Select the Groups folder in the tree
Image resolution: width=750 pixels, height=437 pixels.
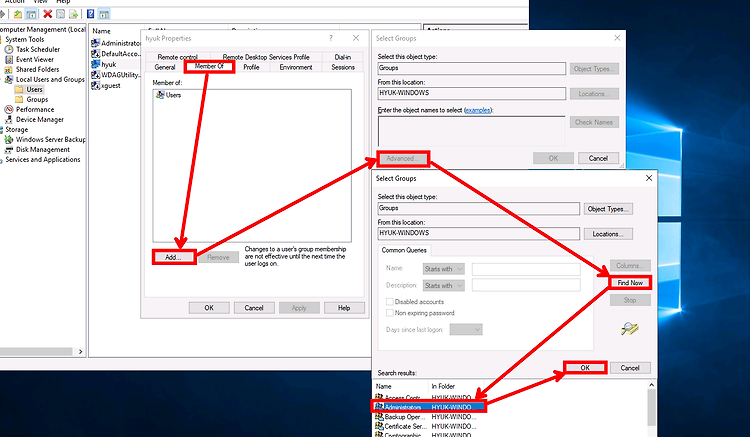click(32, 99)
